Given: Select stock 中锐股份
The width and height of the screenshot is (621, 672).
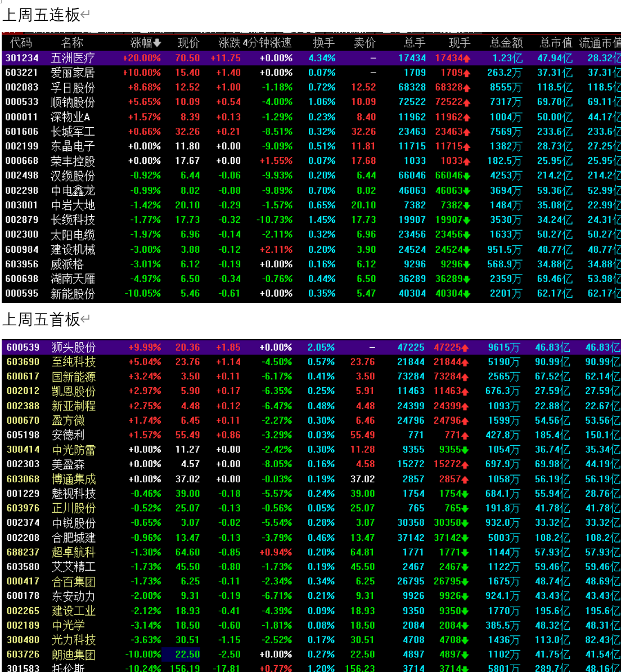Looking at the screenshot, I should tap(74, 523).
